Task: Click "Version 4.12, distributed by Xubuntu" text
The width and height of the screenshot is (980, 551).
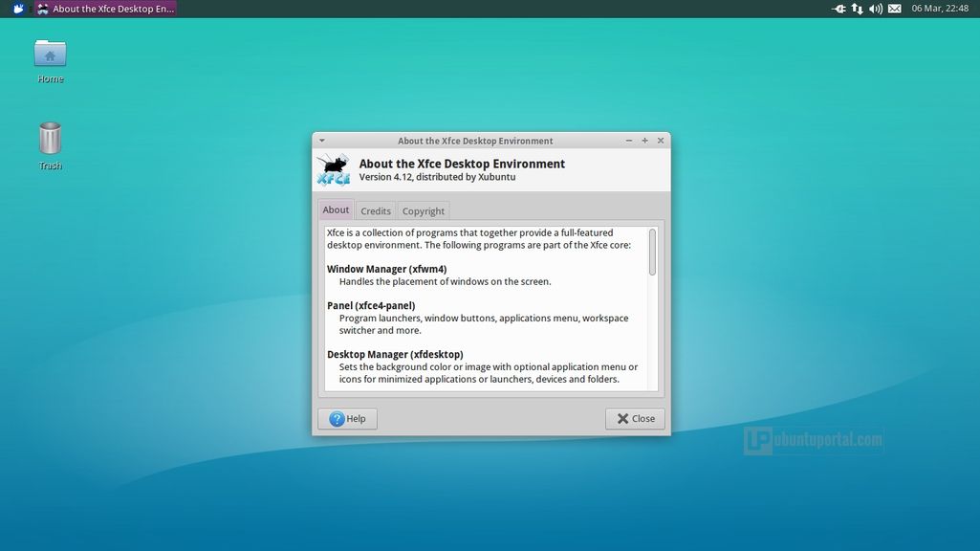Action: [437, 177]
